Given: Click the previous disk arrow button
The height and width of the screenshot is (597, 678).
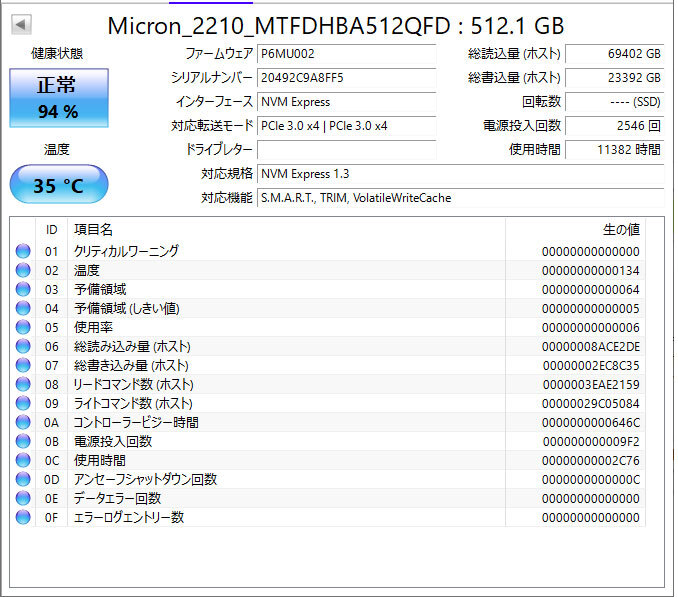Looking at the screenshot, I should click(x=21, y=24).
